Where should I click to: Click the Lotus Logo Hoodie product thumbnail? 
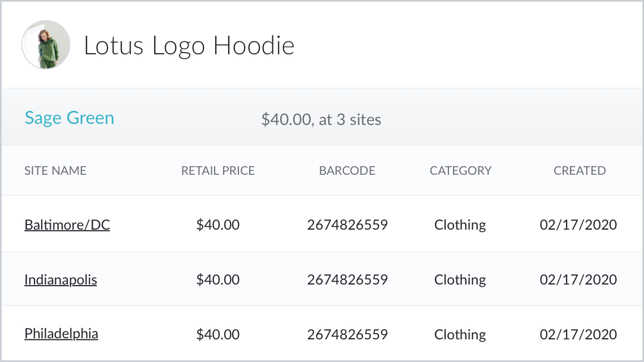coord(46,45)
